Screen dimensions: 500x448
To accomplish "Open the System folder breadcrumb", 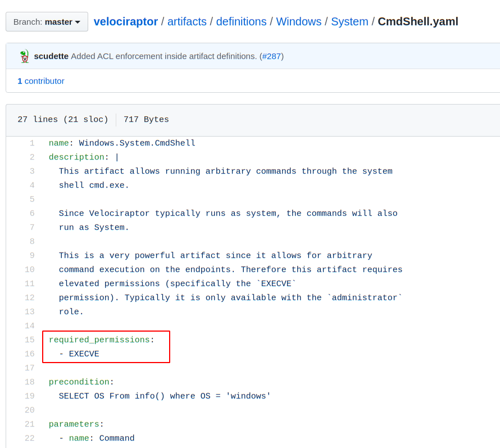I will click(349, 22).
